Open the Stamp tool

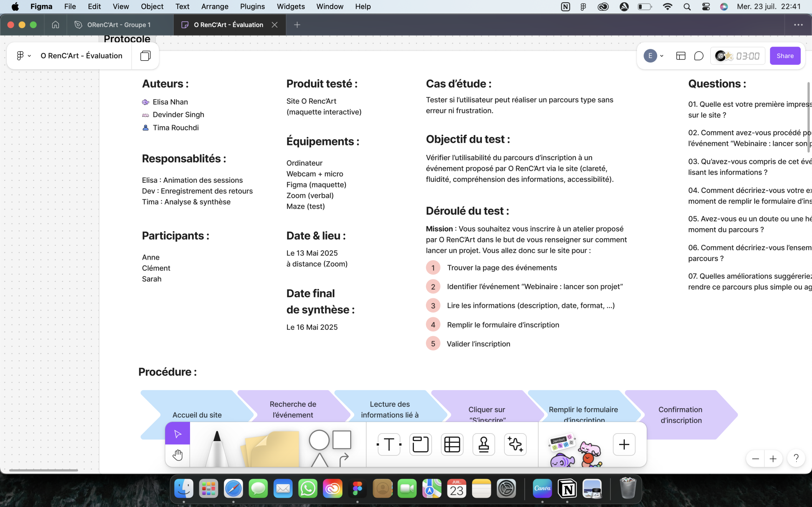coord(483,444)
